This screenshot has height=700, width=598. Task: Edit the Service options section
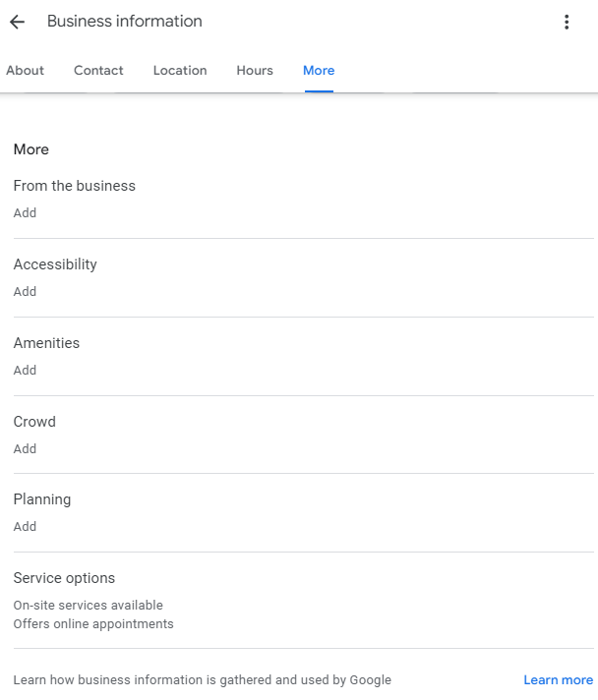304,600
